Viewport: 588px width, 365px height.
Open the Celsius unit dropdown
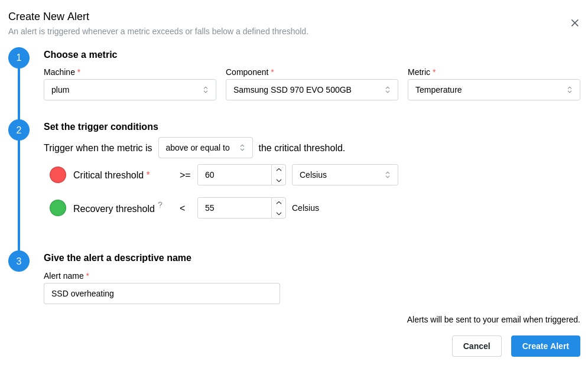point(345,175)
